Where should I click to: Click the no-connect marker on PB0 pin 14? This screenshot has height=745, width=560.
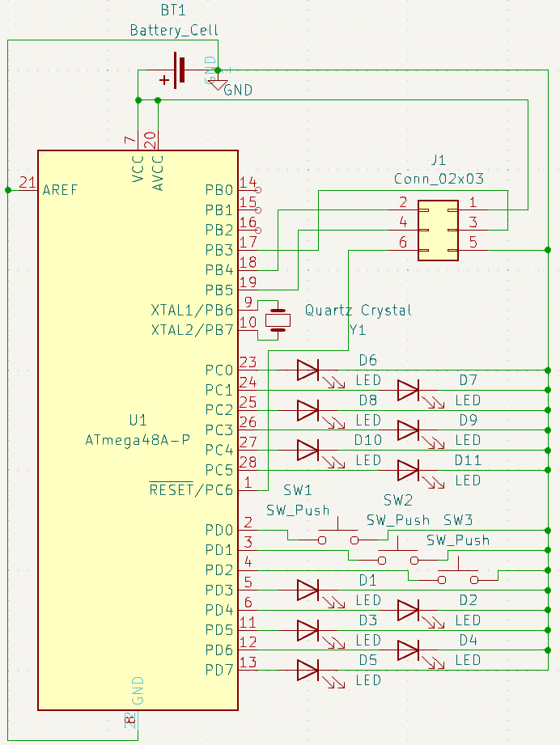pos(258,190)
